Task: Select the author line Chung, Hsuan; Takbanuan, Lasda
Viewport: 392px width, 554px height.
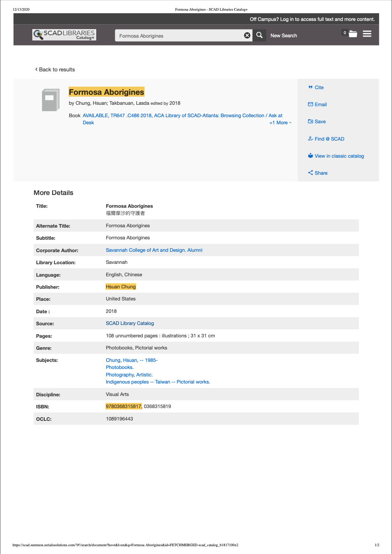Action: (x=112, y=103)
